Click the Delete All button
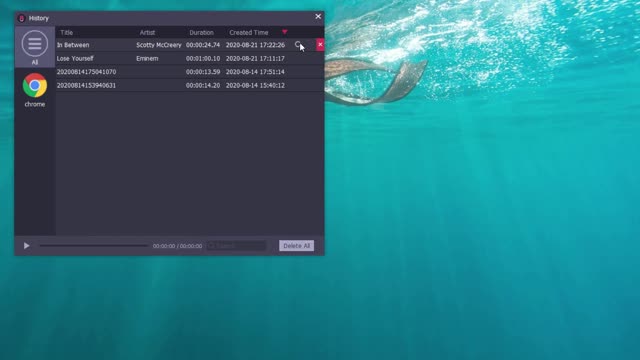The image size is (640, 360). [296, 246]
